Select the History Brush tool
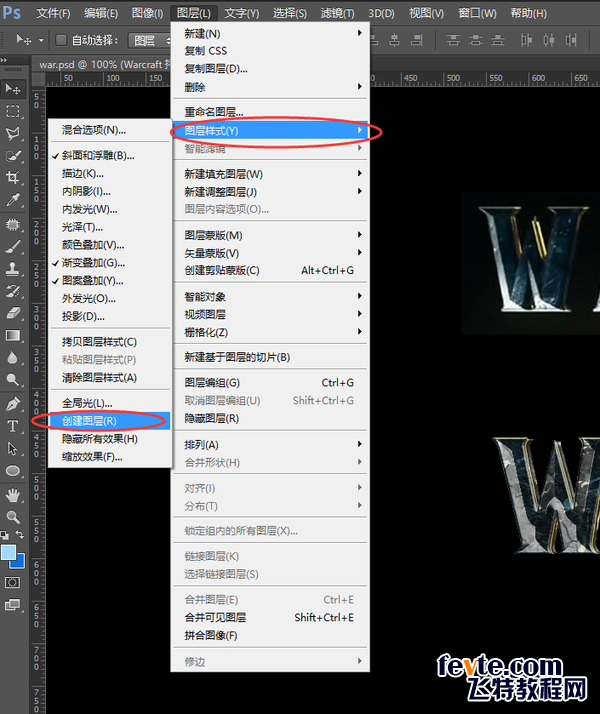 (x=13, y=291)
